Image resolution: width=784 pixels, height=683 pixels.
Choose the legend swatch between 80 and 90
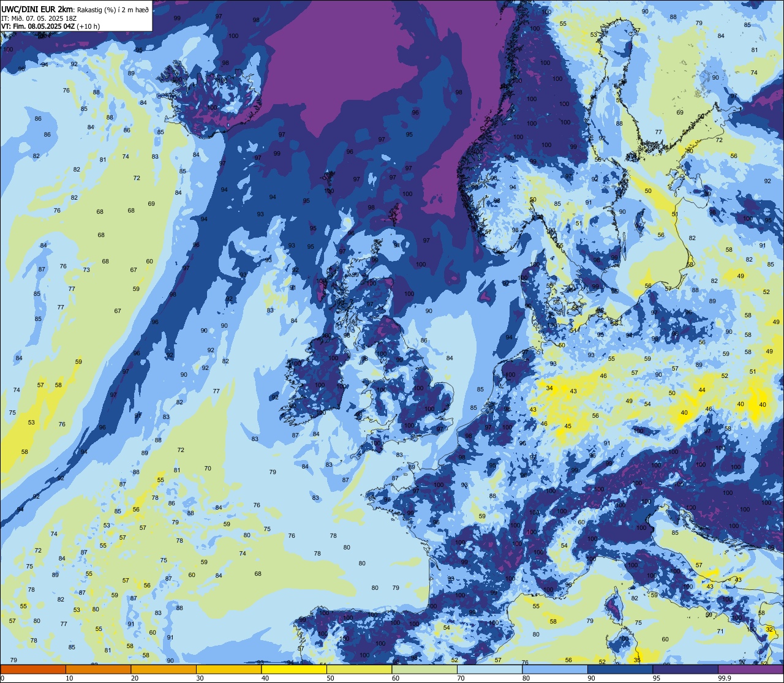coord(555,669)
